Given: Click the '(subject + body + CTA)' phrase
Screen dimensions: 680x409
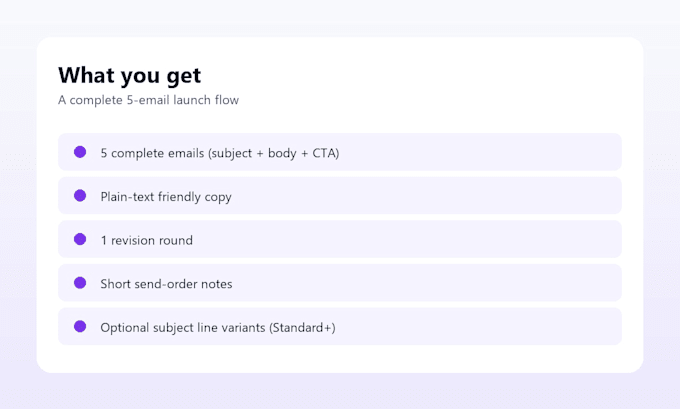Looking at the screenshot, I should point(273,153).
